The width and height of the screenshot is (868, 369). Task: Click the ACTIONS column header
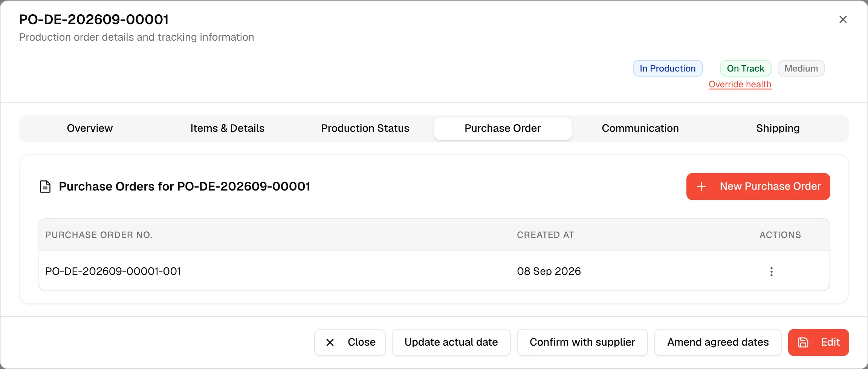point(780,235)
